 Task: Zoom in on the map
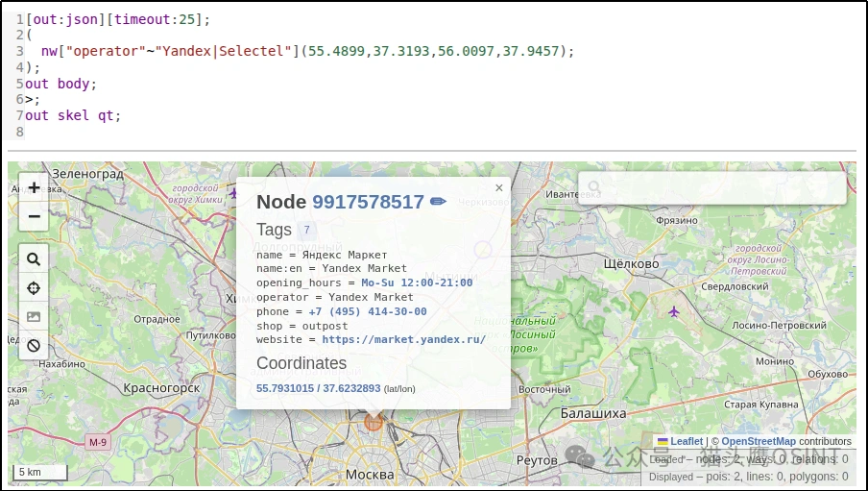coord(34,188)
